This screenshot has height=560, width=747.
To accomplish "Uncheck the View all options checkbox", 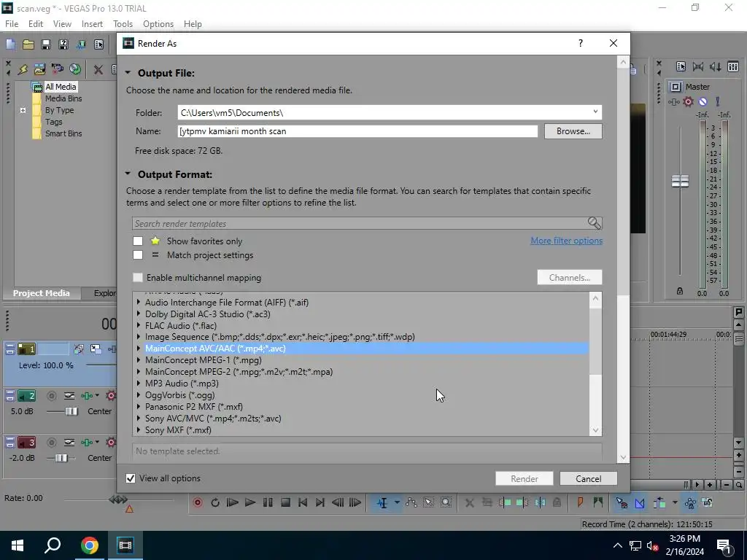I will coord(131,478).
